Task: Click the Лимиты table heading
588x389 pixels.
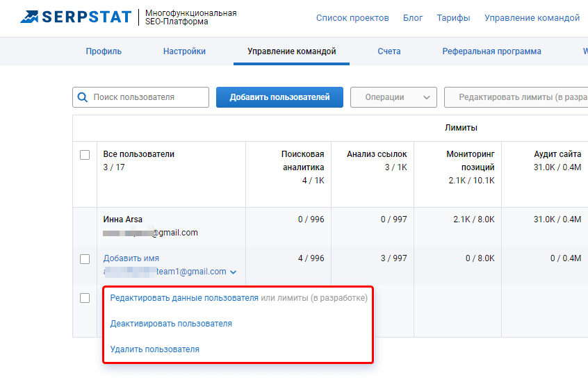Action: point(462,128)
